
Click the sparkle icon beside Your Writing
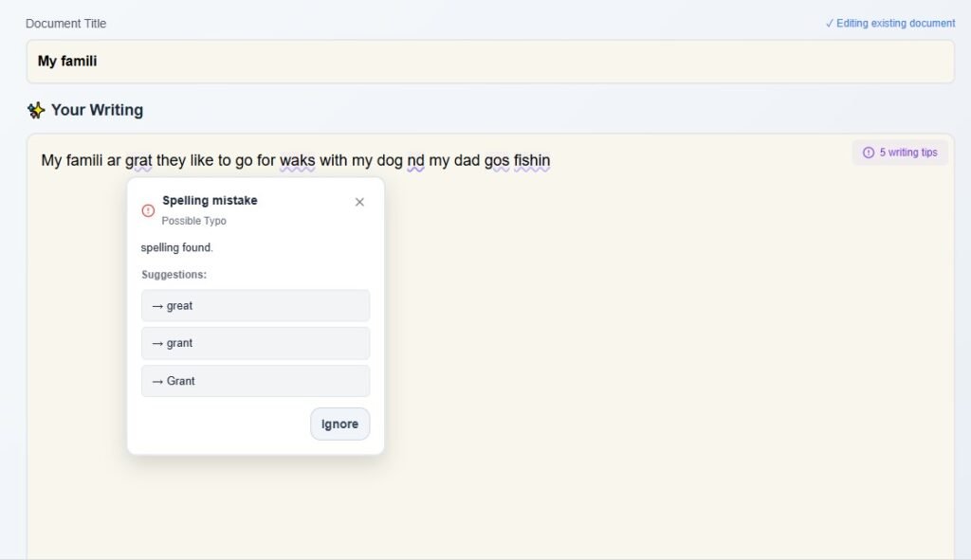[x=36, y=111]
